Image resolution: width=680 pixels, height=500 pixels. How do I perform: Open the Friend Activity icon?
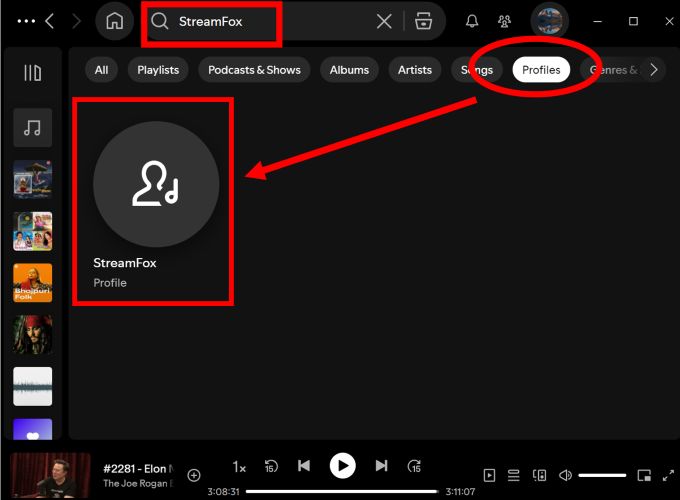(504, 21)
